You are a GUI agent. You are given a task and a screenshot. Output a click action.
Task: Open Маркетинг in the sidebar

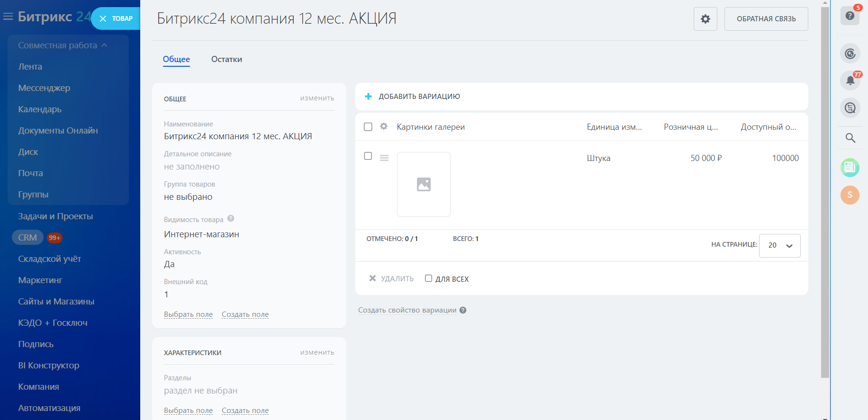coord(40,280)
